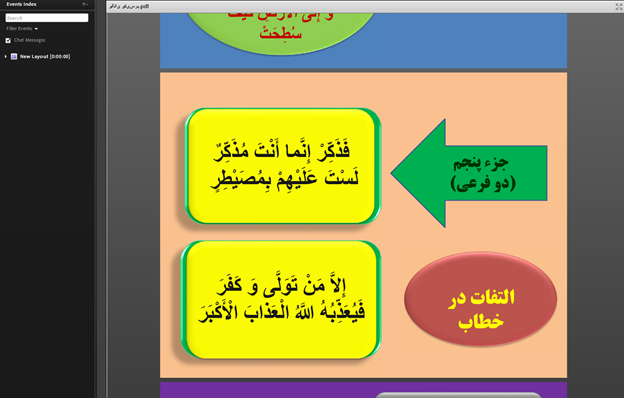Expand the New Layout event tree arrow

point(6,57)
